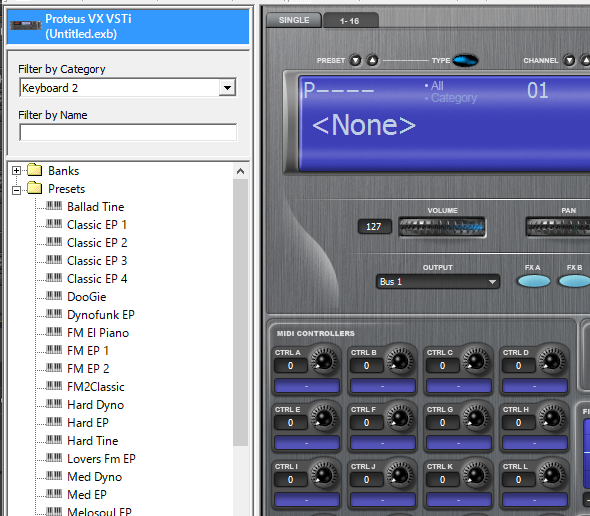This screenshot has height=516, width=590.
Task: Select the Lovers Fm EP preset
Action: click(101, 459)
